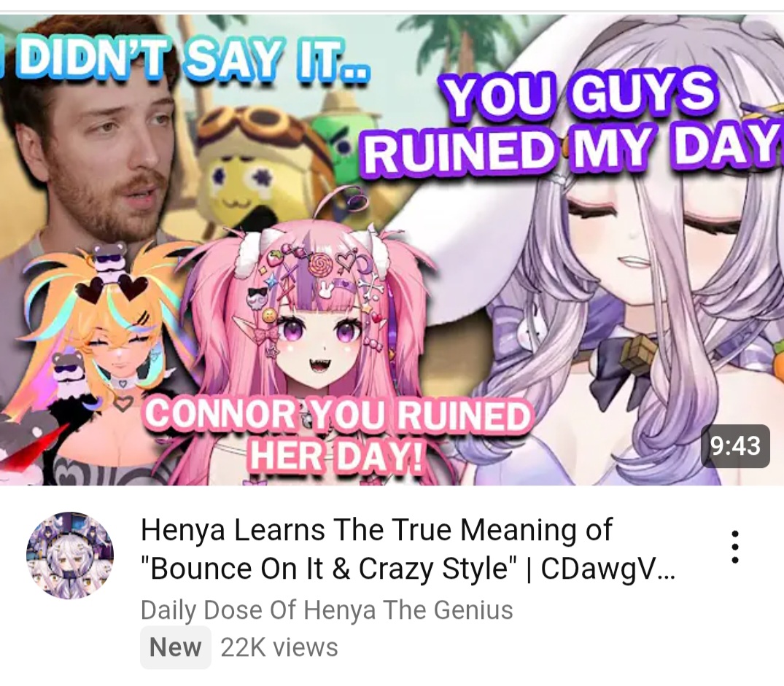Click the 9:43 duration badge
784x686 pixels.
pos(735,445)
